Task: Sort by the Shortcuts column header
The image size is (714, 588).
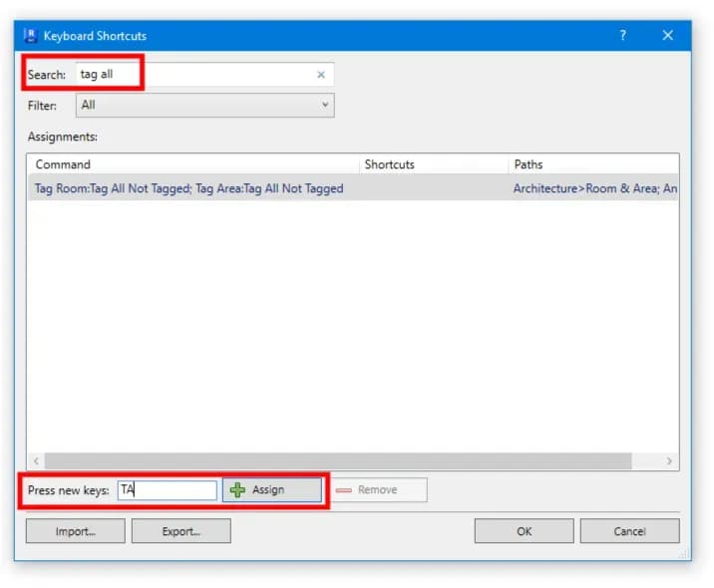Action: (x=434, y=164)
